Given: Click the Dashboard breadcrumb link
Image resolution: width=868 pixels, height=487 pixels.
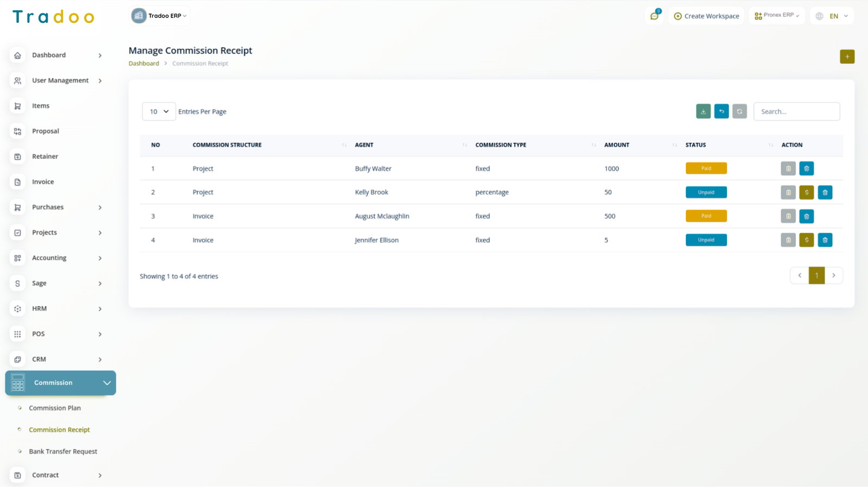Looking at the screenshot, I should (x=144, y=63).
